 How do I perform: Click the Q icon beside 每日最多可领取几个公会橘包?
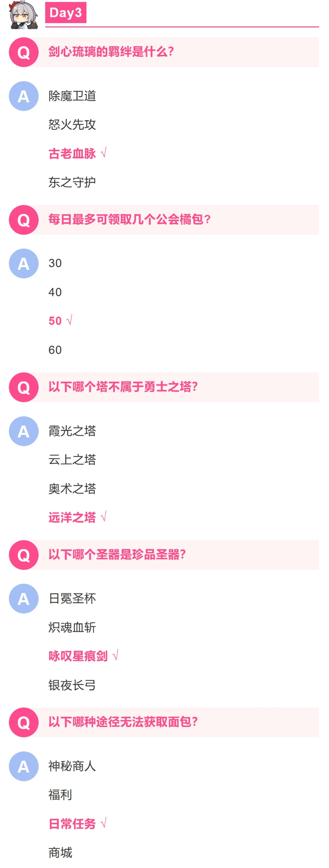coord(24,220)
